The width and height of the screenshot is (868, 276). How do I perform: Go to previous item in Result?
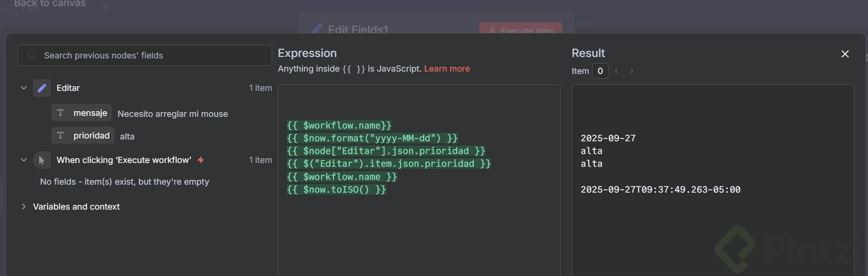[617, 71]
